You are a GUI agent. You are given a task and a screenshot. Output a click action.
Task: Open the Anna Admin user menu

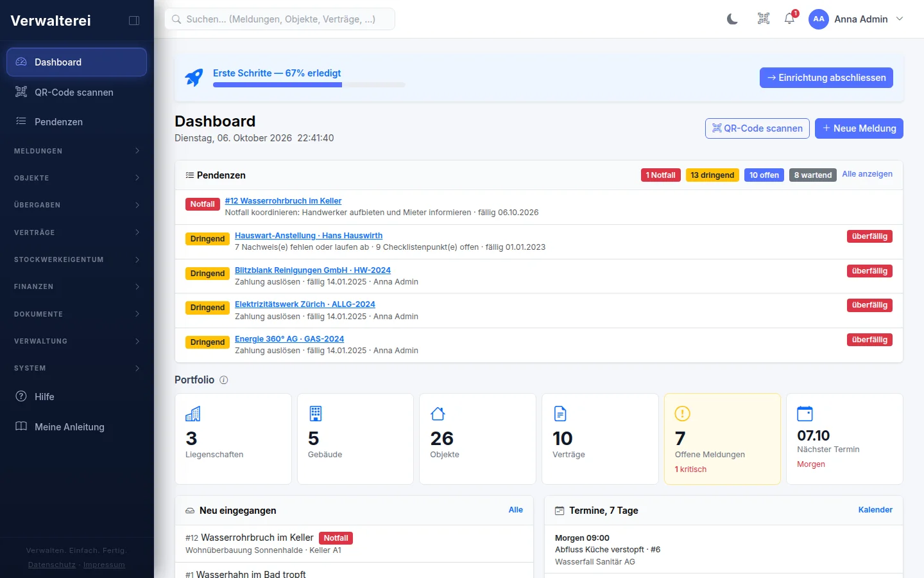coord(856,19)
